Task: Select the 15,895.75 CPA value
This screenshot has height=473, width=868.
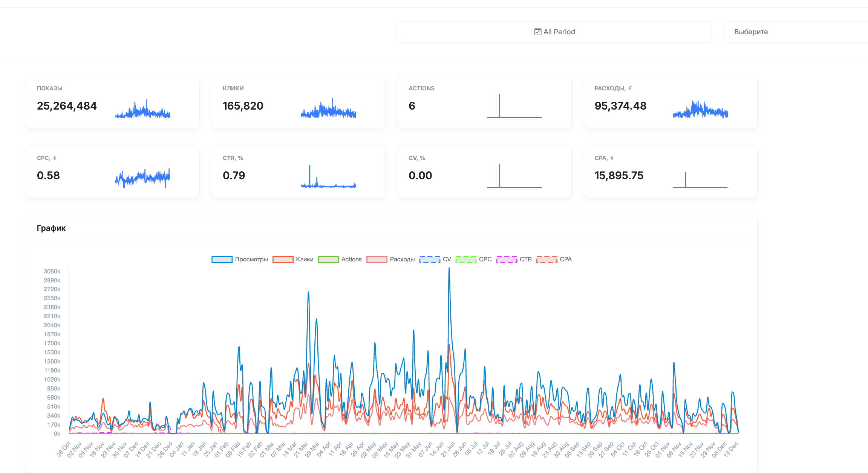Action: (619, 175)
